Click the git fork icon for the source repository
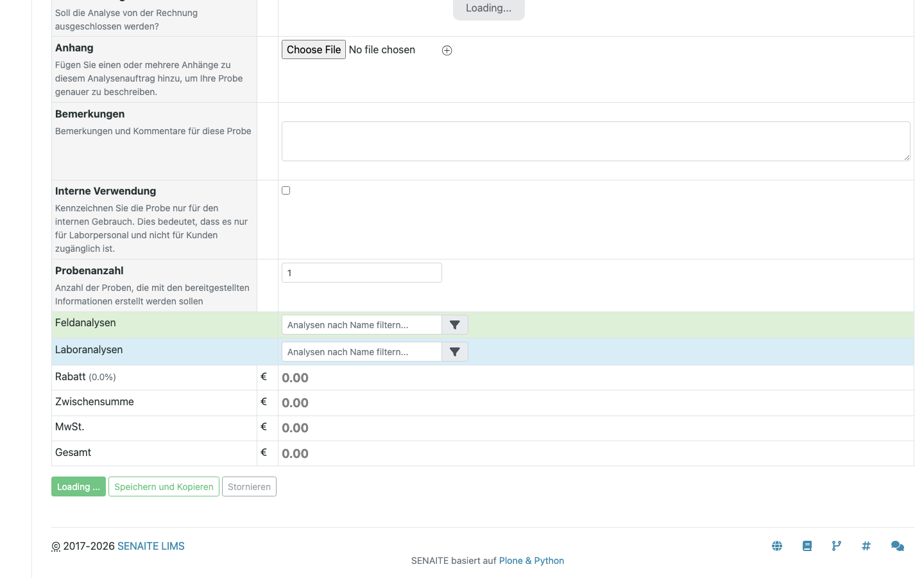Viewport: 924px width, 578px height. pos(836,545)
